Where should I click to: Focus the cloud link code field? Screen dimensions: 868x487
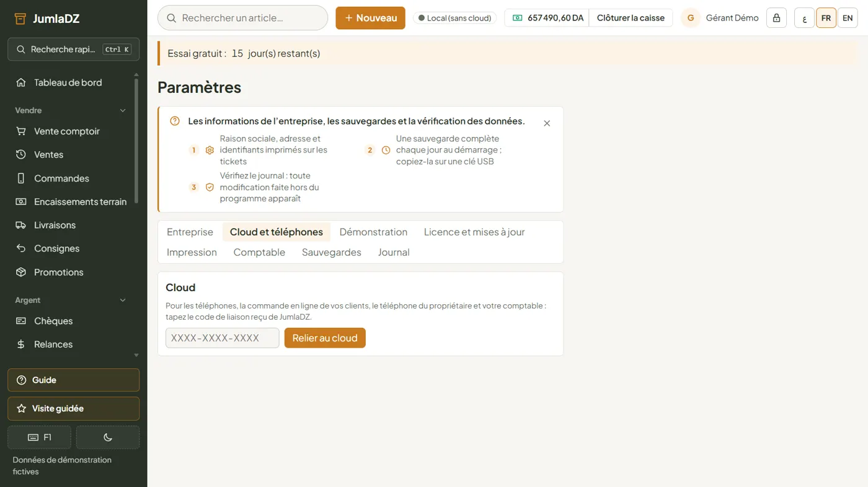click(223, 338)
